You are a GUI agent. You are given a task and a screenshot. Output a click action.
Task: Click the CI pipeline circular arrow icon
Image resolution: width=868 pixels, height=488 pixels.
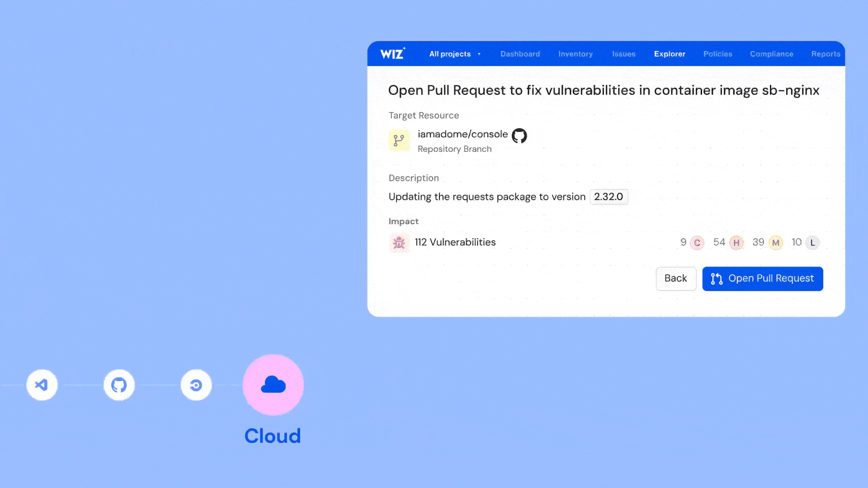[196, 385]
